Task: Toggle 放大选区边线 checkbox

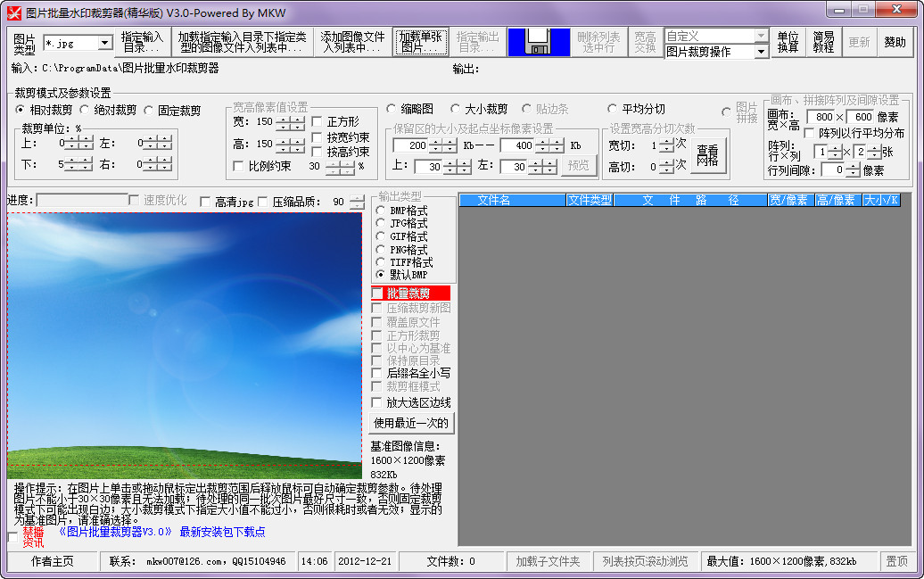Action: [x=377, y=402]
